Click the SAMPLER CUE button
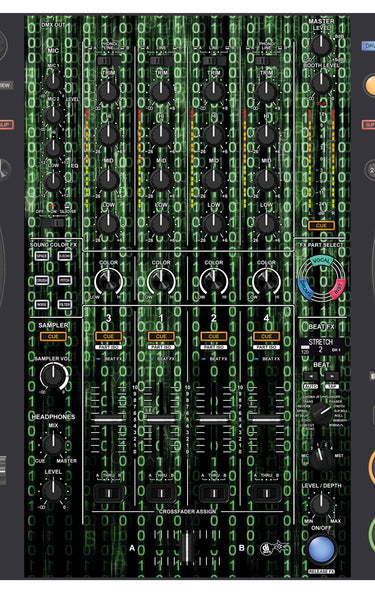375x596 pixels. tap(53, 336)
